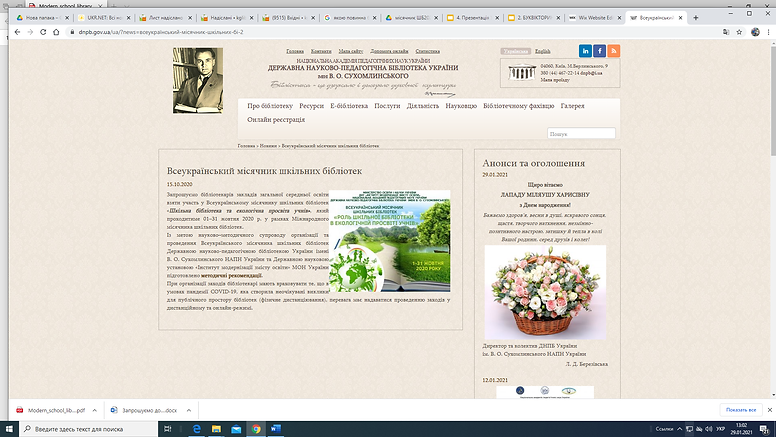Click the 'Статистика' top link
This screenshot has height=437, width=776.
[428, 51]
